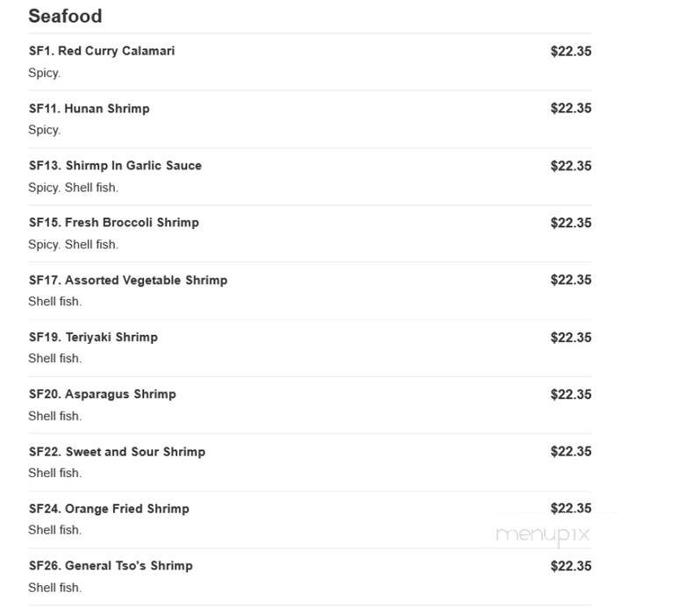Click 'Spicy. Shell fish.' under Fresh Broccoli Shrimp
This screenshot has width=700, height=607.
73,245
